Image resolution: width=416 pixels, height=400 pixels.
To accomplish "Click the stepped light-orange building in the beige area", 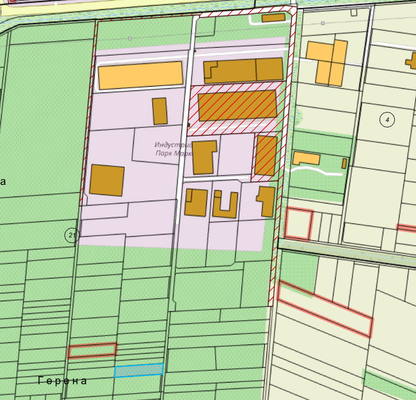I will 327,63.
